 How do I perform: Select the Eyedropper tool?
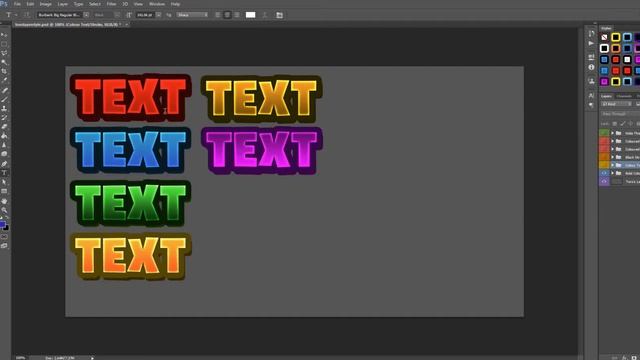[x=4, y=80]
